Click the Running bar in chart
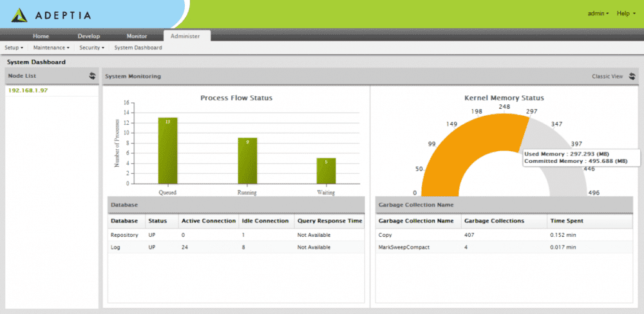This screenshot has width=644, height=314. (247, 161)
